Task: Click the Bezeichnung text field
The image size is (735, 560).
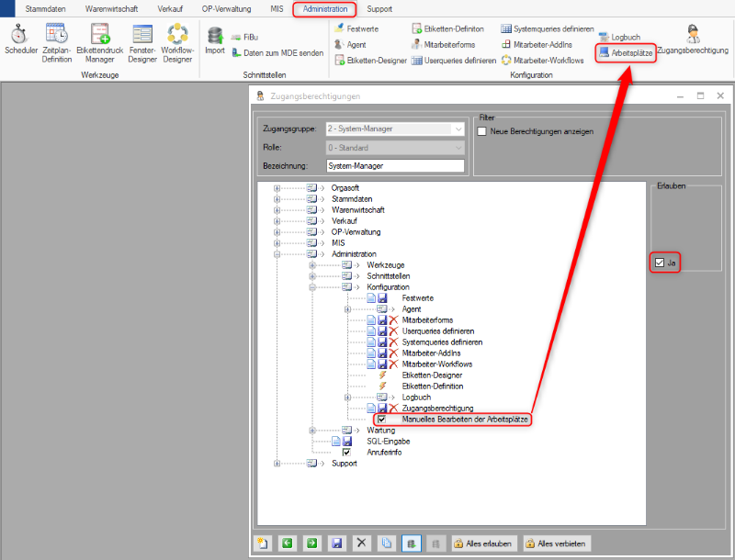Action: tap(395, 166)
